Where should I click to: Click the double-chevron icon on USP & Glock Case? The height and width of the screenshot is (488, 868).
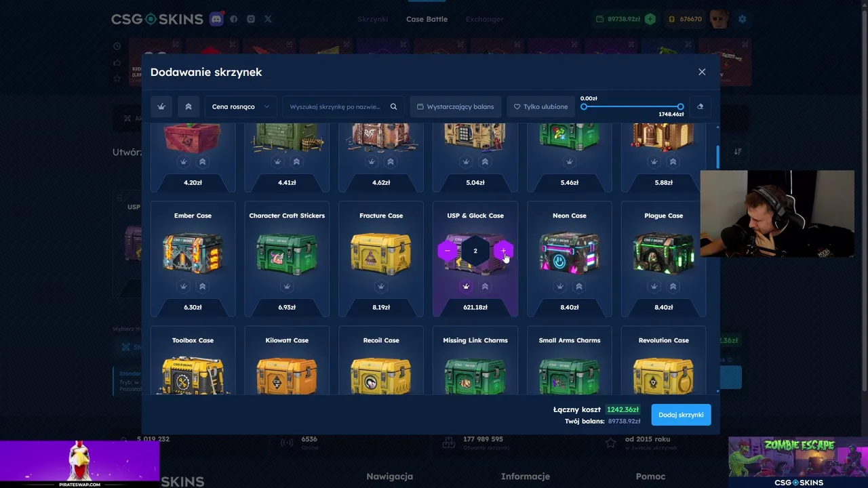pos(485,286)
